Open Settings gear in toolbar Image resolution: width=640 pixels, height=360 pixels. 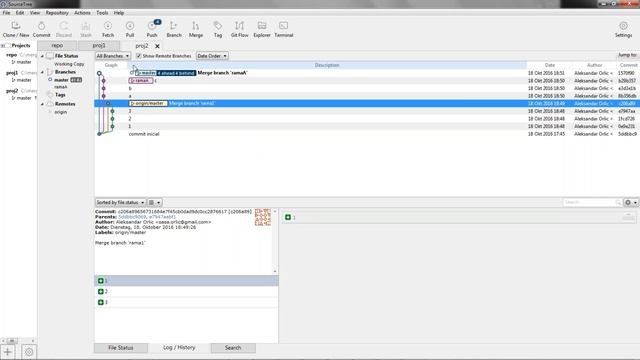point(623,29)
